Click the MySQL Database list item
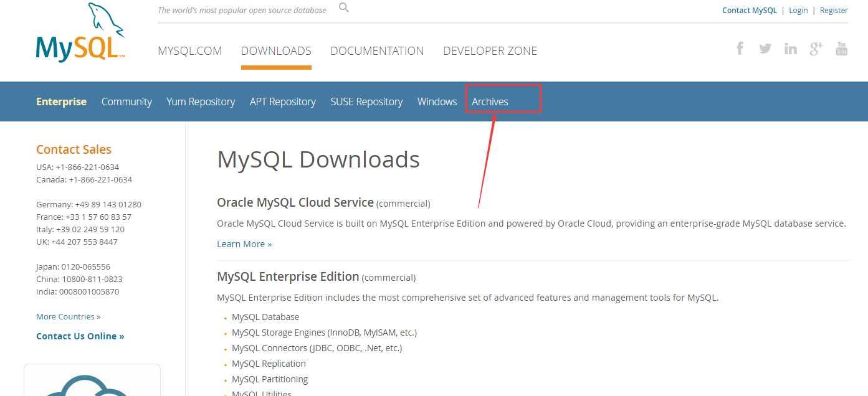 [x=265, y=317]
